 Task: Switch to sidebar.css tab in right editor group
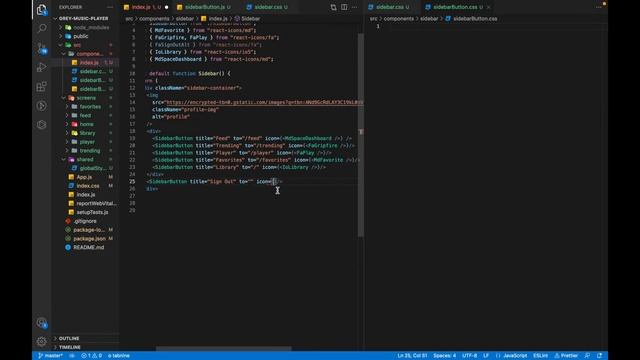(x=389, y=7)
